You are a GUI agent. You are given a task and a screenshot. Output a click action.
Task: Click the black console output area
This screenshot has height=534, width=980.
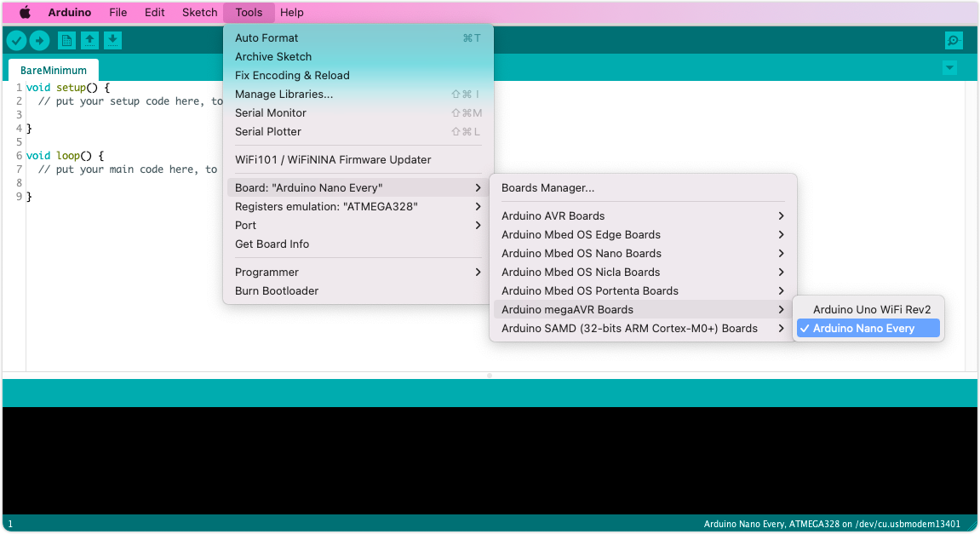point(490,460)
